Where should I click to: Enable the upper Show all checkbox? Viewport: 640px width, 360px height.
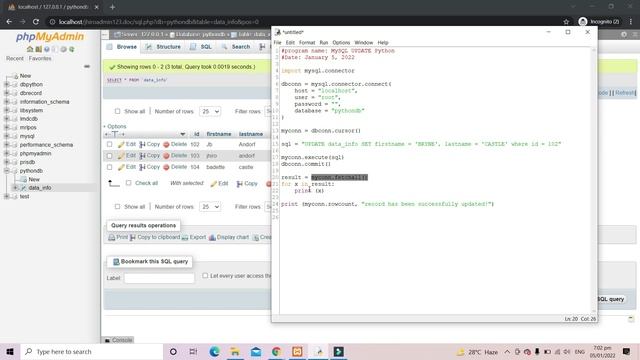[118, 111]
